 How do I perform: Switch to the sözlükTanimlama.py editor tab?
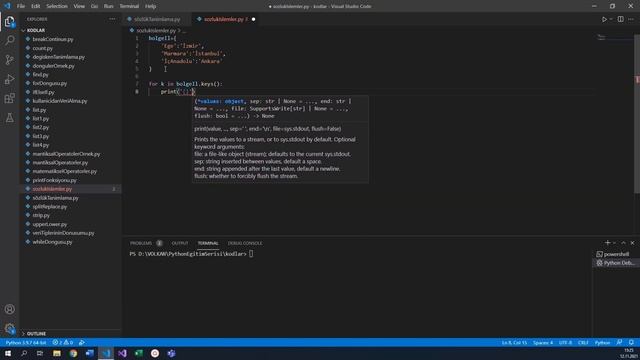point(157,19)
